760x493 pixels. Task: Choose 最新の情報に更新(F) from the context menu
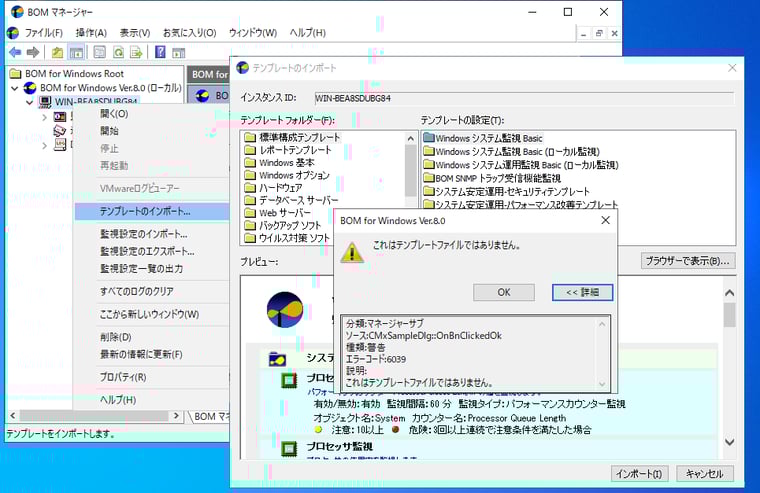tap(152, 354)
